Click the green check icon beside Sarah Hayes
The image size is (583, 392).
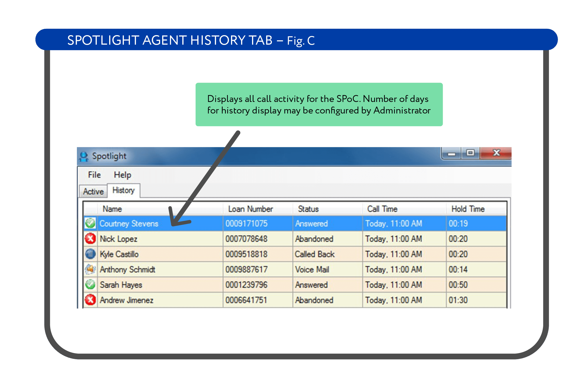[x=90, y=285]
